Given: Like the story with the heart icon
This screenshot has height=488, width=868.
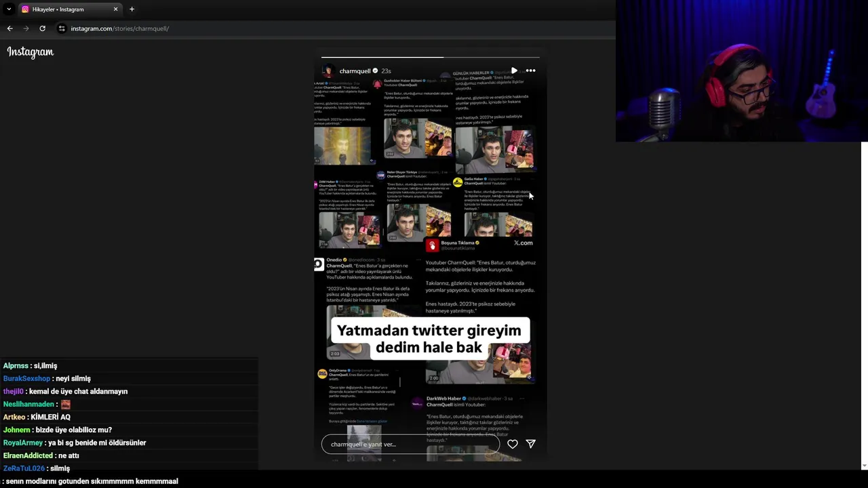Looking at the screenshot, I should click(x=513, y=444).
